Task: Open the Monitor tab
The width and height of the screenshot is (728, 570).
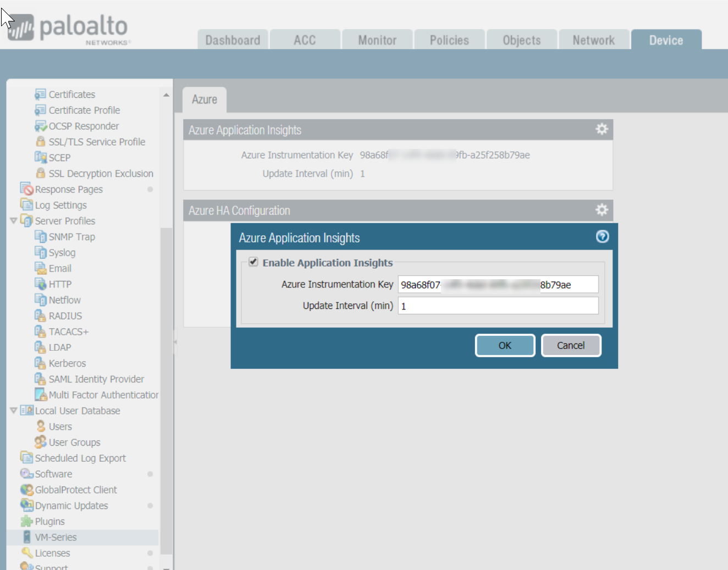Action: click(x=377, y=40)
